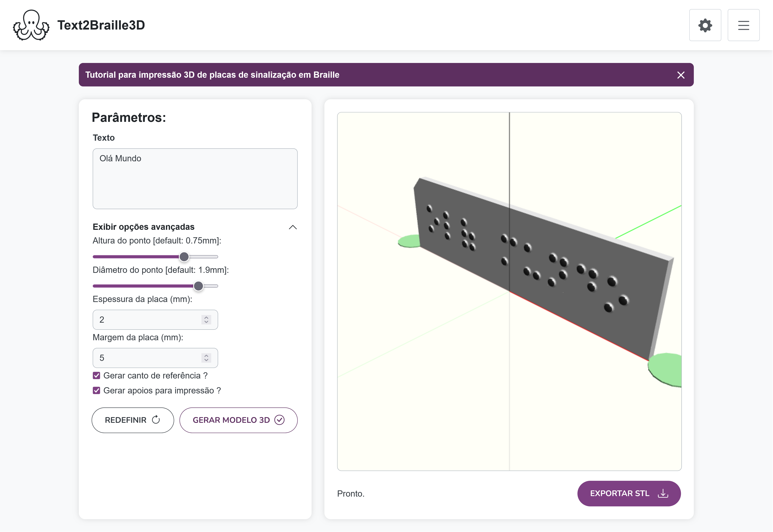Adjust the dot diameter slider handle
The height and width of the screenshot is (532, 773).
point(198,286)
